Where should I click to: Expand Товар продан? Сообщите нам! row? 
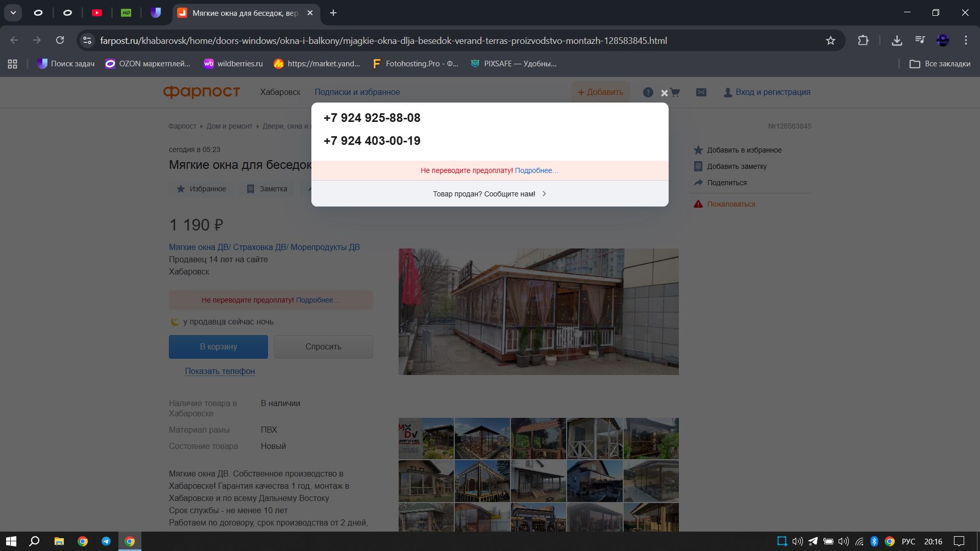click(x=489, y=194)
